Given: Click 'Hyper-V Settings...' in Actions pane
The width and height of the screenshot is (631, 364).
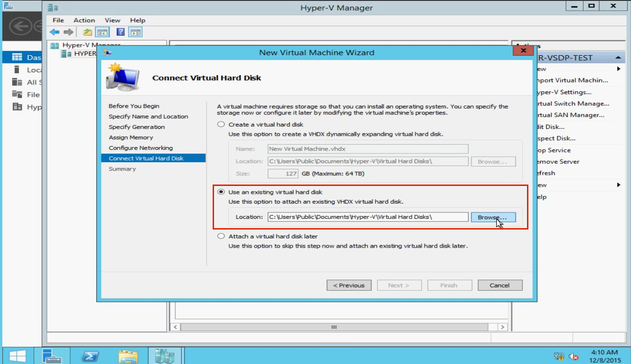Looking at the screenshot, I should coord(563,92).
